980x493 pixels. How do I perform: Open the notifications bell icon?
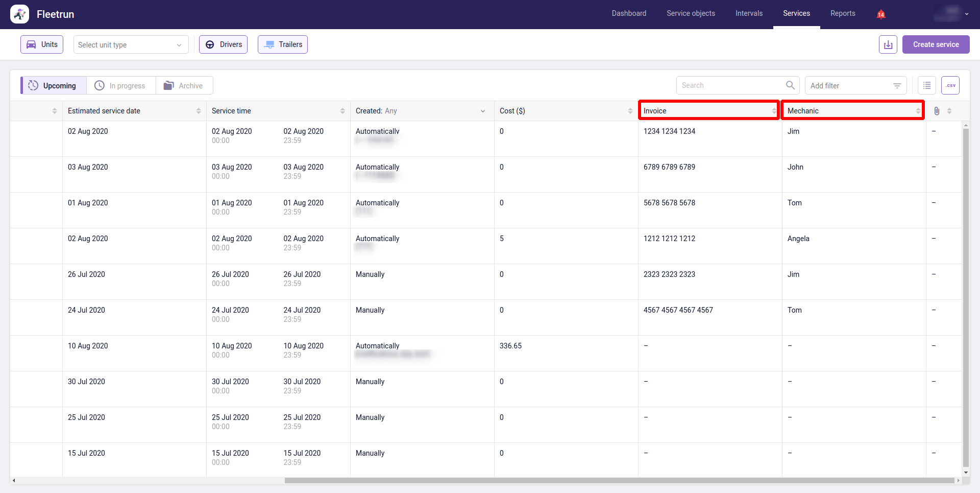880,14
